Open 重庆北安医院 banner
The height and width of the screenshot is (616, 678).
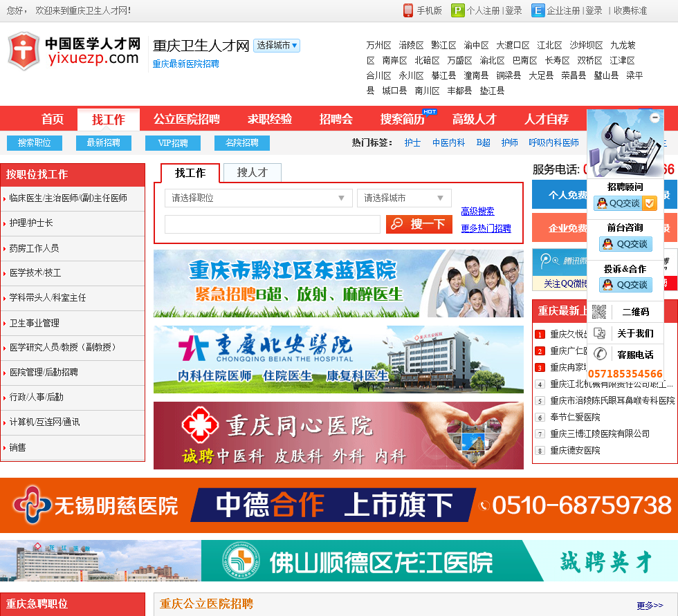pyautogui.click(x=338, y=360)
